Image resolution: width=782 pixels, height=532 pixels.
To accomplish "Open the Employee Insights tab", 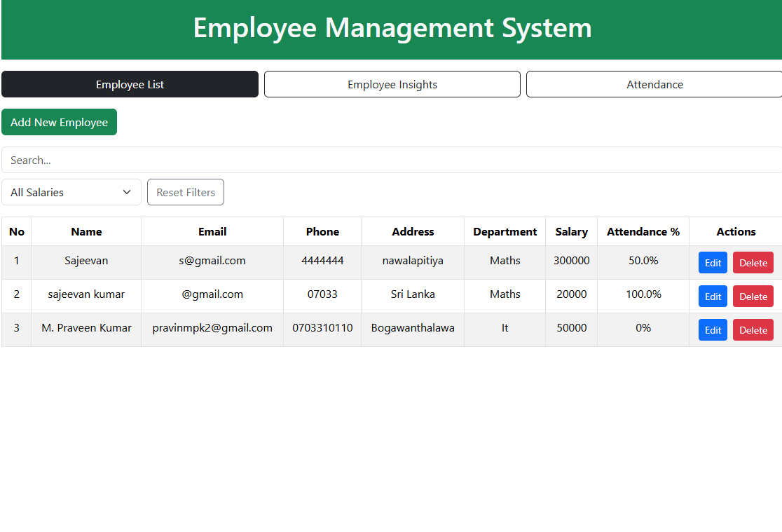I will pyautogui.click(x=392, y=84).
